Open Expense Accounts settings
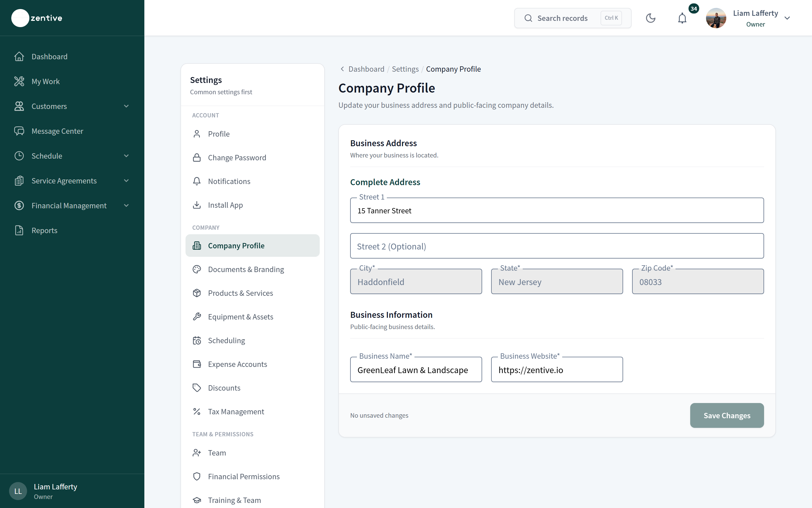Screen dimensions: 812x508 252,364
